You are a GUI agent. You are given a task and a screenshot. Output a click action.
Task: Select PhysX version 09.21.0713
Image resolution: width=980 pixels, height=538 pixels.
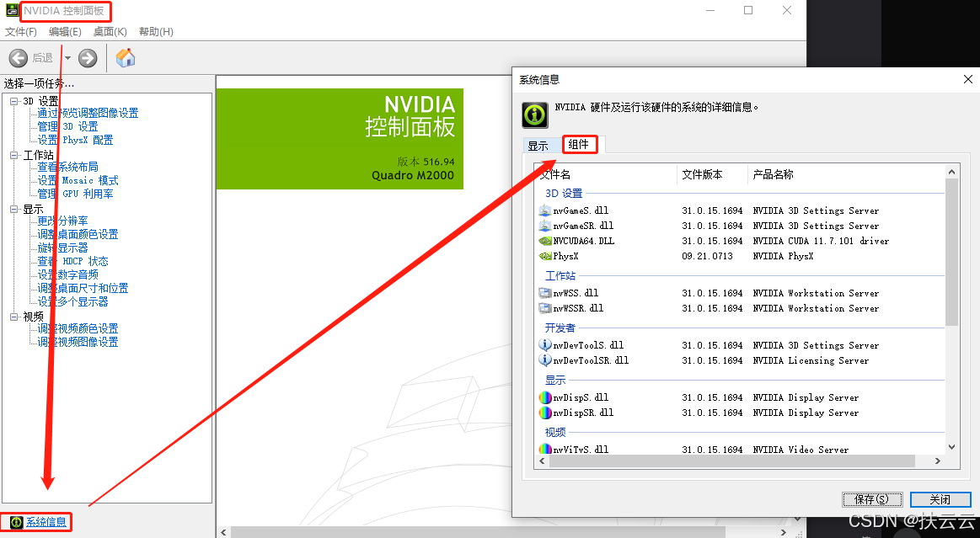(x=707, y=256)
